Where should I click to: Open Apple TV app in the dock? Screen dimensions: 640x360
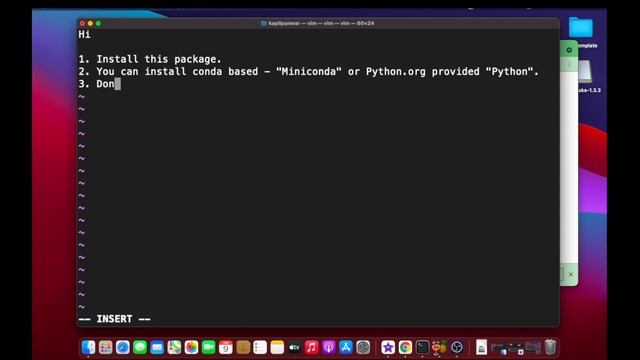point(294,347)
